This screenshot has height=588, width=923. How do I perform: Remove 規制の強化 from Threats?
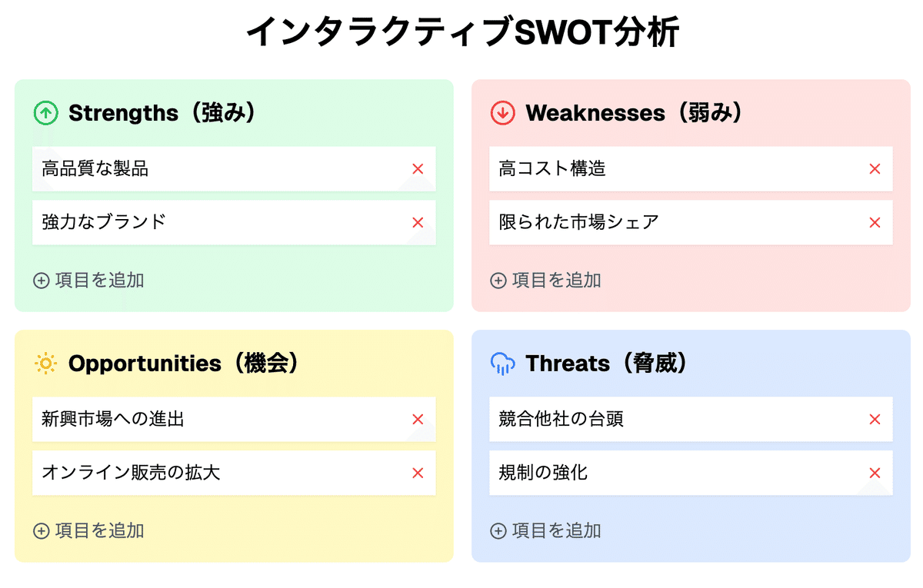click(875, 473)
